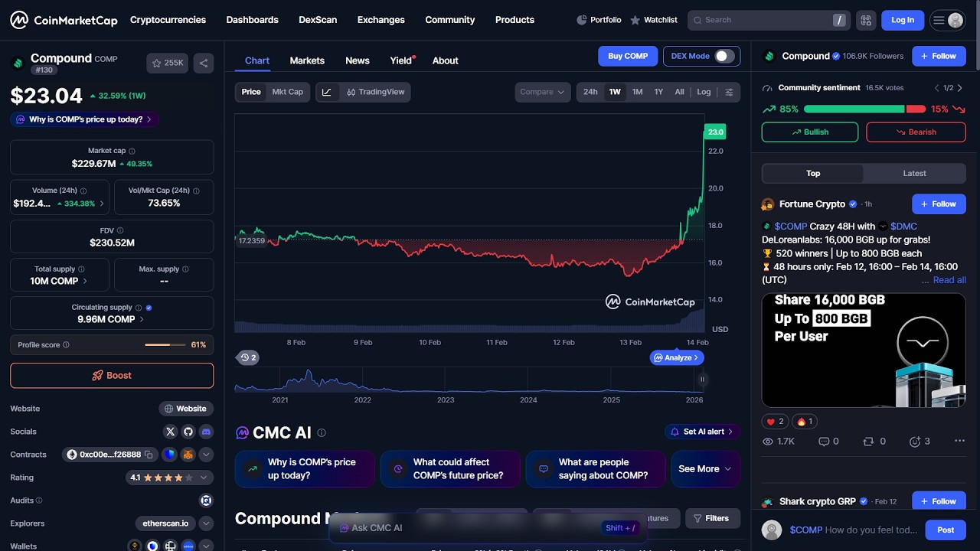Click the Log In button

pos(903,20)
